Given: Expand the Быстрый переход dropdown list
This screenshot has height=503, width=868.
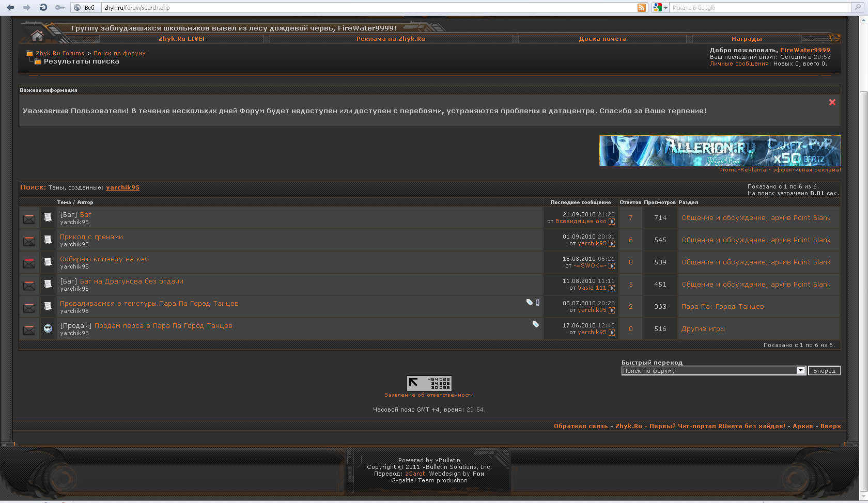Looking at the screenshot, I should tap(800, 370).
